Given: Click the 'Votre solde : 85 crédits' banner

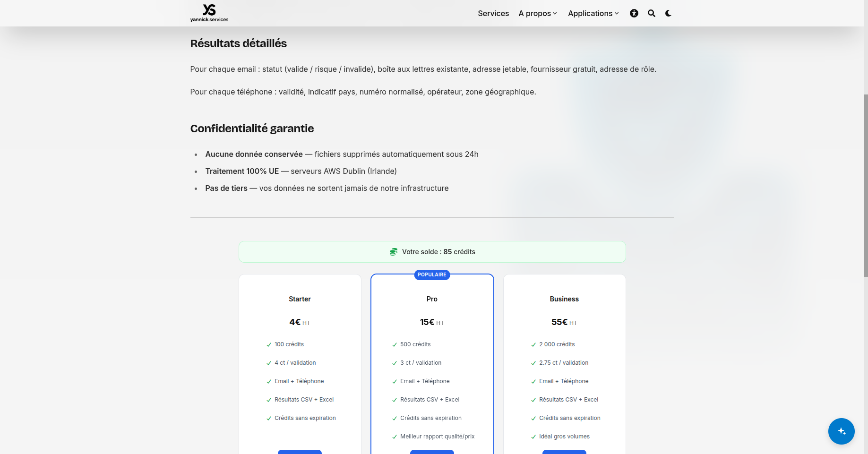Looking at the screenshot, I should pyautogui.click(x=432, y=252).
